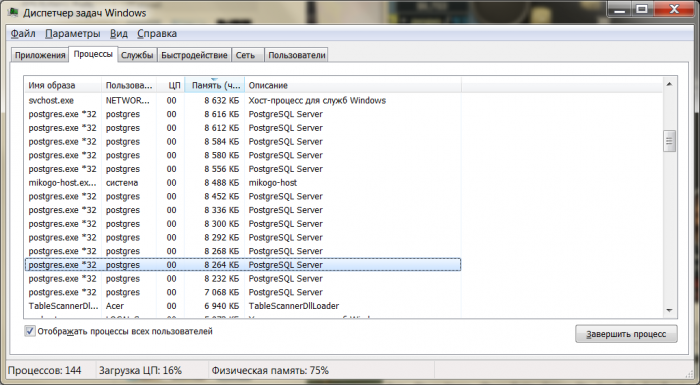Switch to the Приложения tab
This screenshot has width=700, height=385.
tap(40, 55)
